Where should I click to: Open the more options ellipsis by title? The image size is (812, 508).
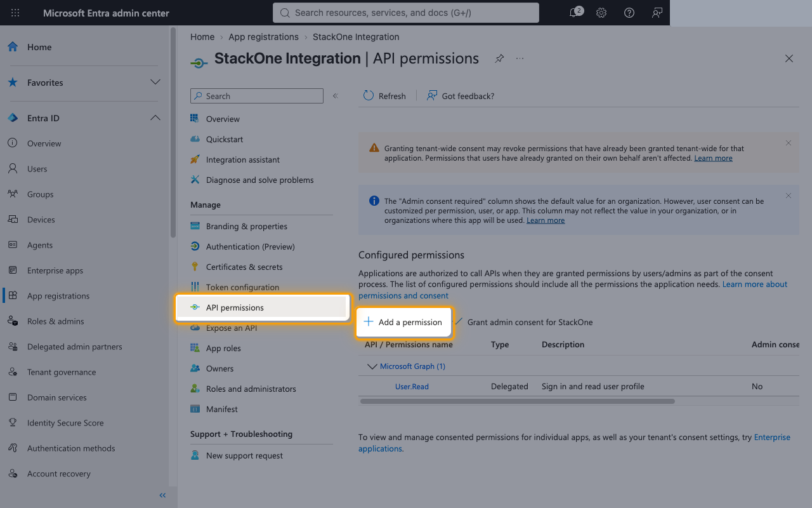520,58
